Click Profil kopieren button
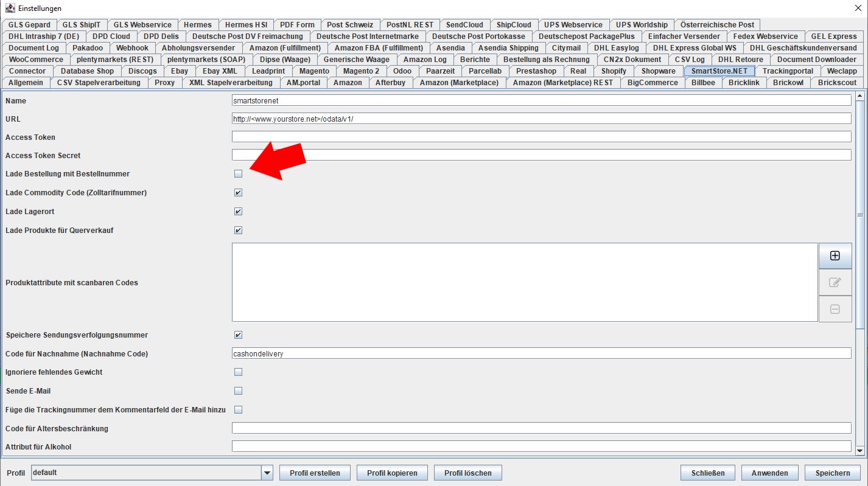The image size is (868, 486). coord(392,473)
